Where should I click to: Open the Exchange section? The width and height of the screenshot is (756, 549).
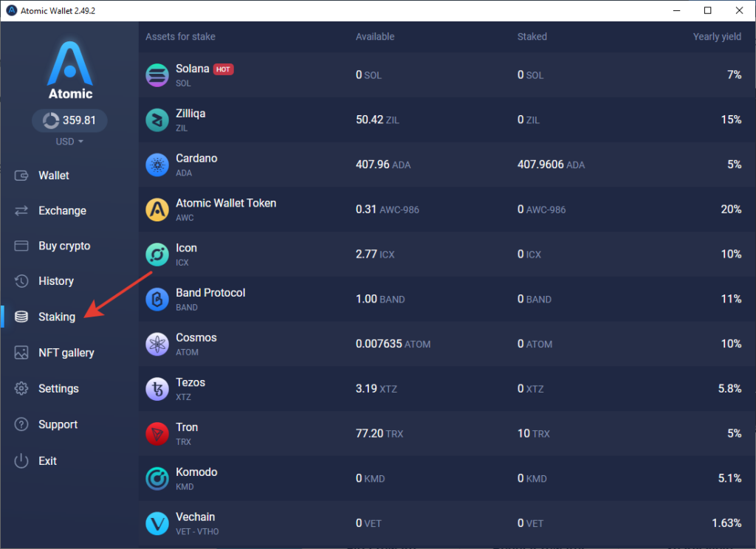(62, 210)
